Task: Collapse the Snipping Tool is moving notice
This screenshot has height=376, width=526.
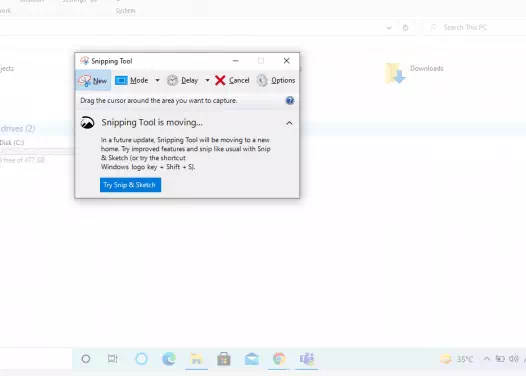Action: click(289, 123)
